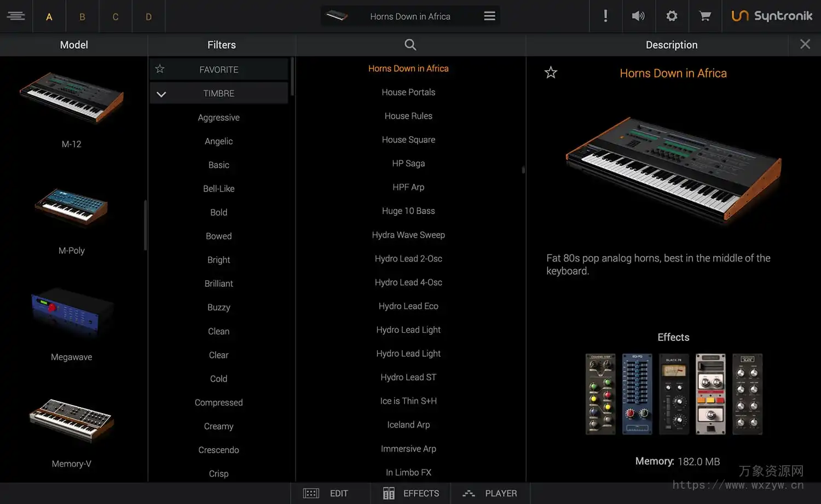This screenshot has height=504, width=821.
Task: Click the EDIT keyboard icon
Action: [310, 493]
